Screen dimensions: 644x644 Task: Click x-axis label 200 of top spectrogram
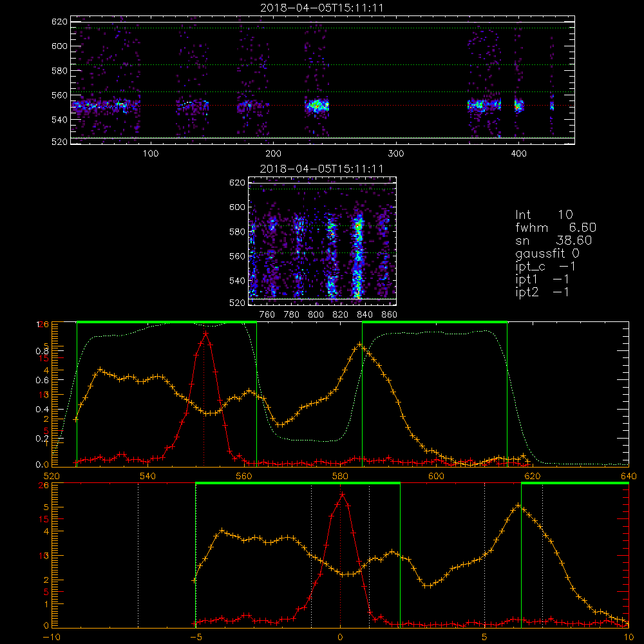pyautogui.click(x=274, y=154)
